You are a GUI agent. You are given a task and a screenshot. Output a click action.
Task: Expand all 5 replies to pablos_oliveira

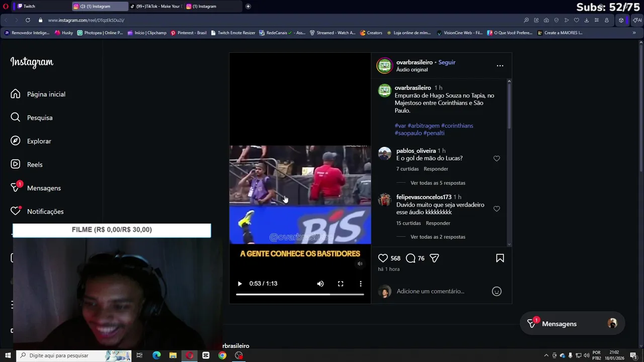(x=438, y=183)
